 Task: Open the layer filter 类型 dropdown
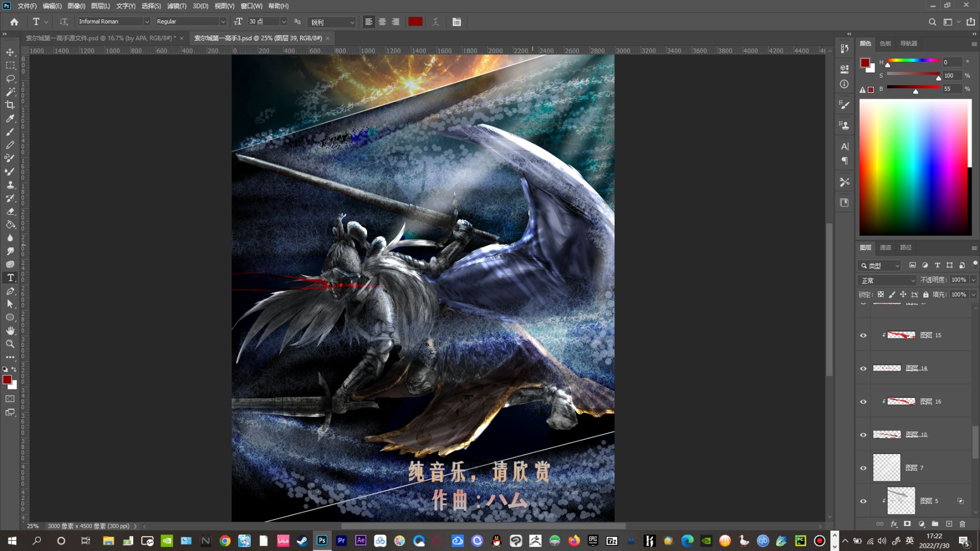click(880, 265)
